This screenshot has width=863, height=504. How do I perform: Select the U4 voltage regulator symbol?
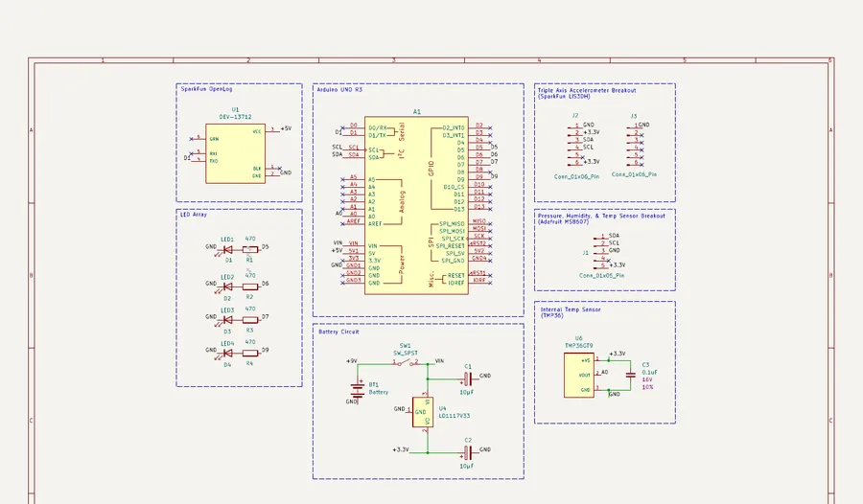(x=423, y=412)
